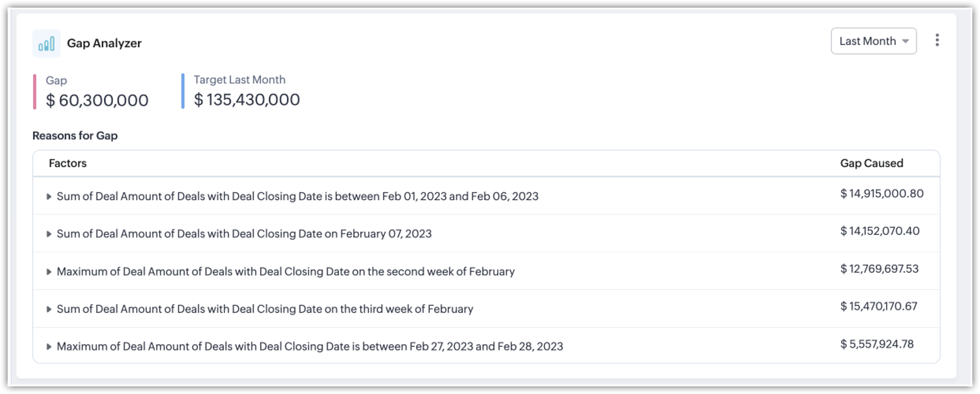This screenshot has width=980, height=394.
Task: Select the $14,915,000.80 gap caused value
Action: [882, 194]
